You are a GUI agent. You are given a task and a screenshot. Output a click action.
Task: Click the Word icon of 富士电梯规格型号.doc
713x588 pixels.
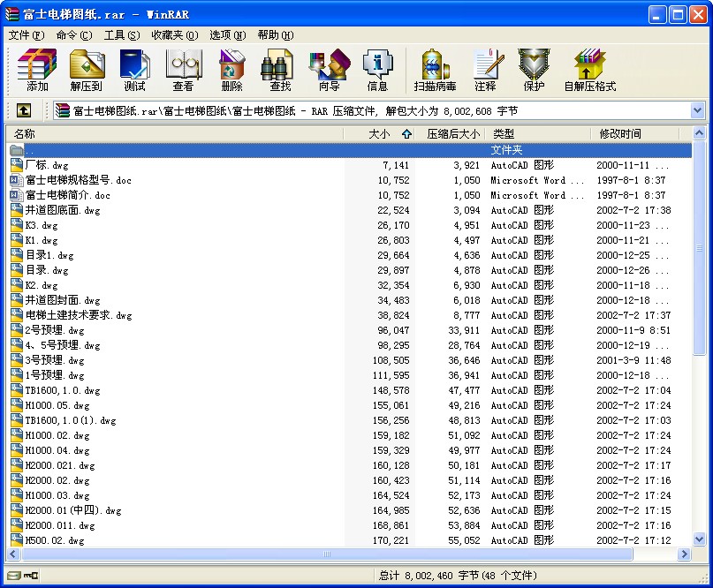17,180
